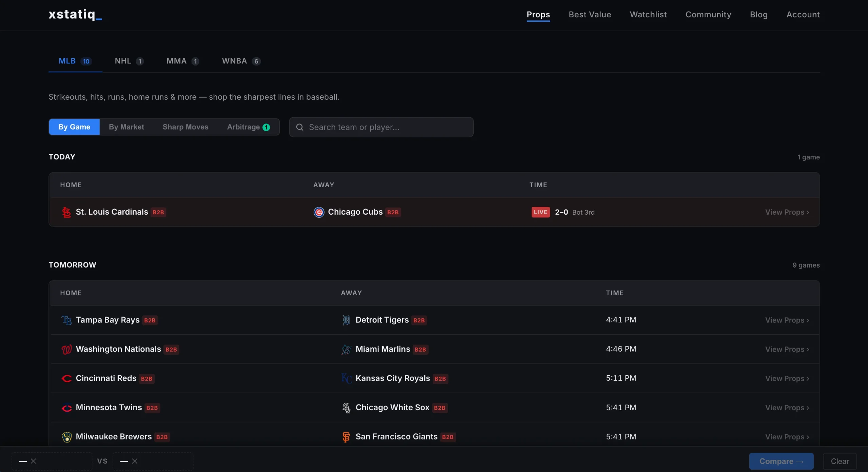Screen dimensions: 868x472
Task: Click the Clear button
Action: tap(840, 461)
